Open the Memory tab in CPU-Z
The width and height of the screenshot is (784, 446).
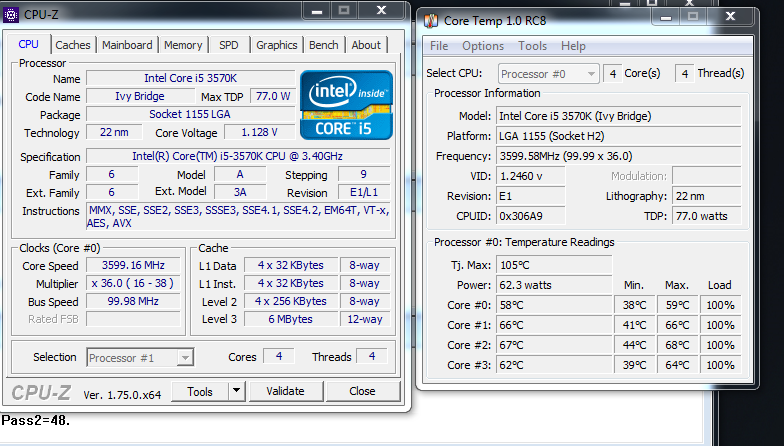pyautogui.click(x=183, y=45)
